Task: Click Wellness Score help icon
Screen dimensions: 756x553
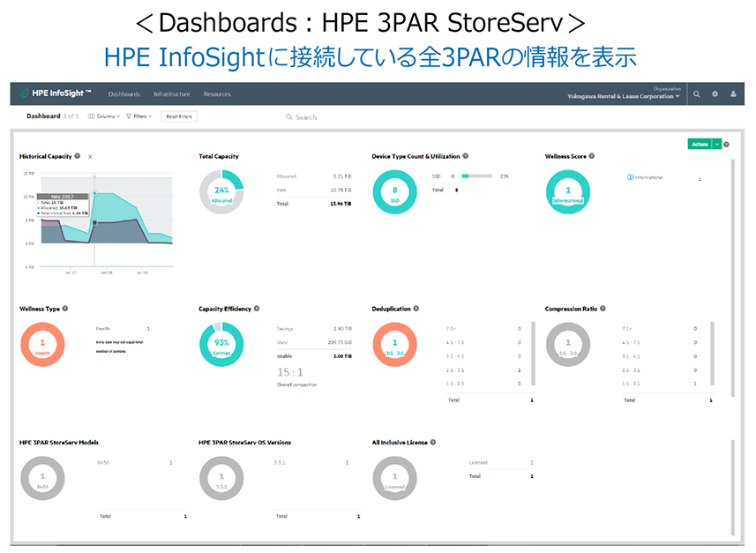Action: coord(592,156)
